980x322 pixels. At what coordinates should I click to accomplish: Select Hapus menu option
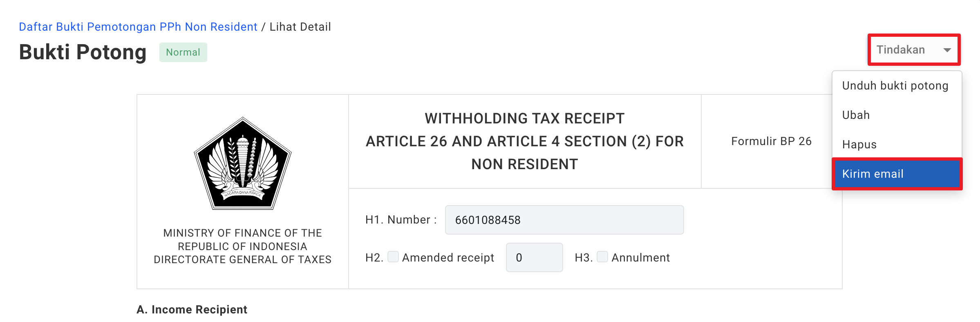click(x=859, y=145)
